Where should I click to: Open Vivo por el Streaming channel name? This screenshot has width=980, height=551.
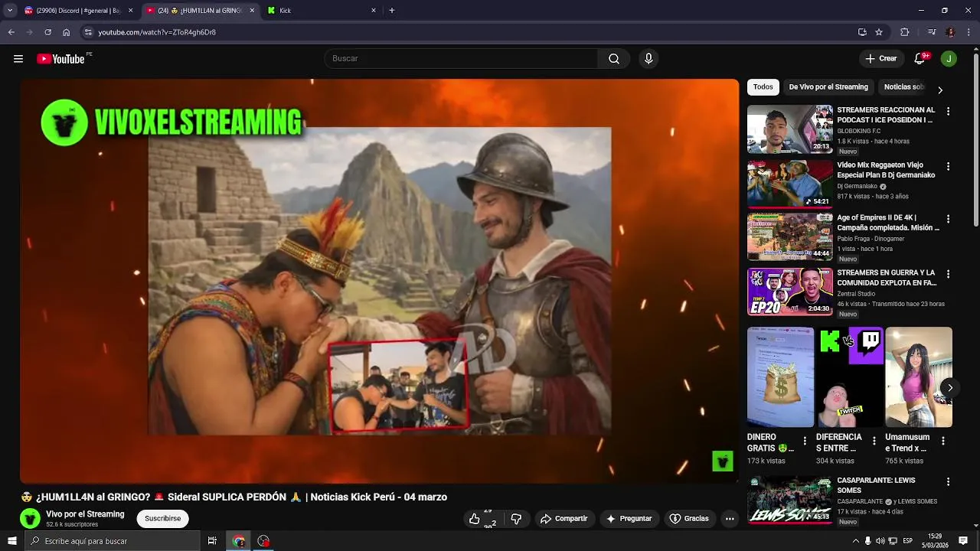point(85,514)
